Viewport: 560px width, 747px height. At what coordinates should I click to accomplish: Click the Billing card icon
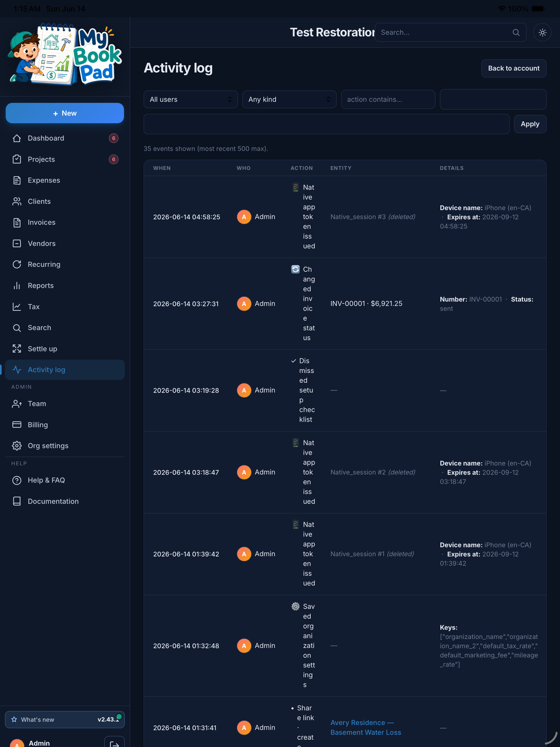[17, 425]
